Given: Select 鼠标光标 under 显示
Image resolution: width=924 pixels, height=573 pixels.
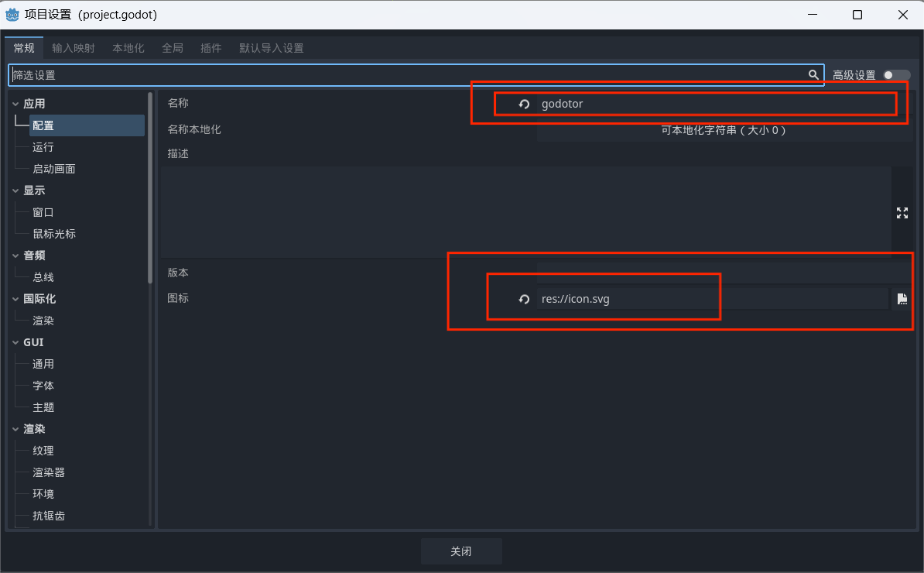Looking at the screenshot, I should (53, 234).
